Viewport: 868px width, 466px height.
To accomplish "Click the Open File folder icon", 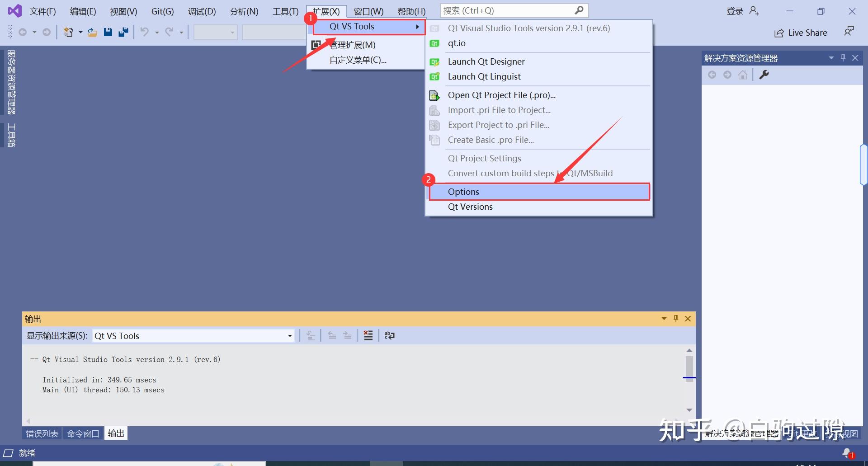I will click(92, 32).
